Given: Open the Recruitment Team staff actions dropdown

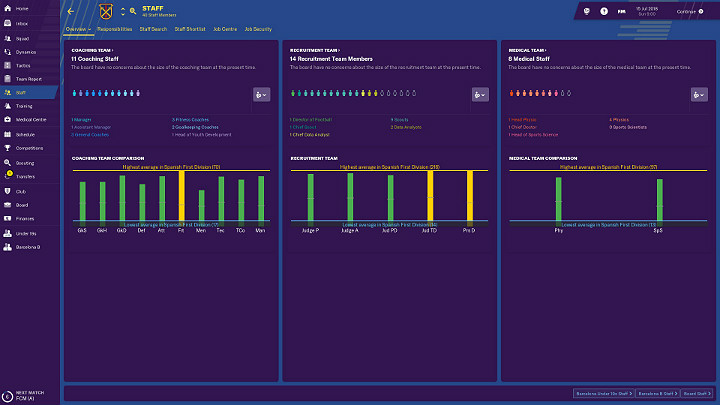Looking at the screenshot, I should click(480, 95).
